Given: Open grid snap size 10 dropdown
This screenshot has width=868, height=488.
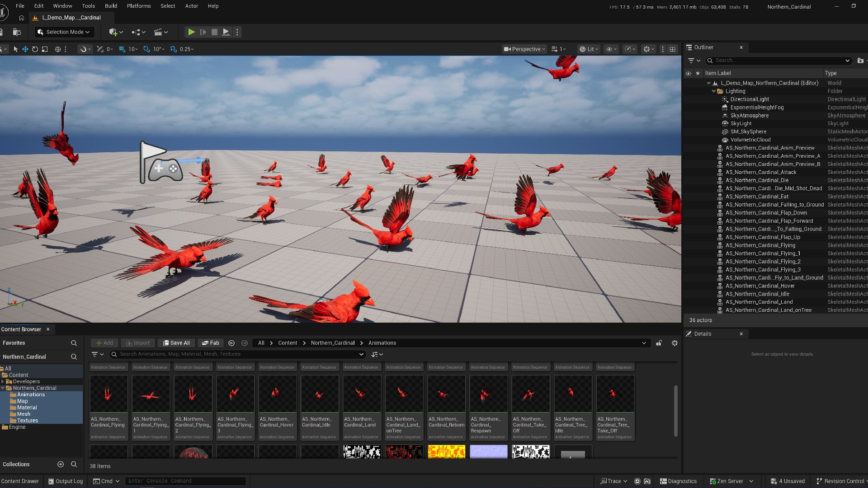Looking at the screenshot, I should [133, 49].
